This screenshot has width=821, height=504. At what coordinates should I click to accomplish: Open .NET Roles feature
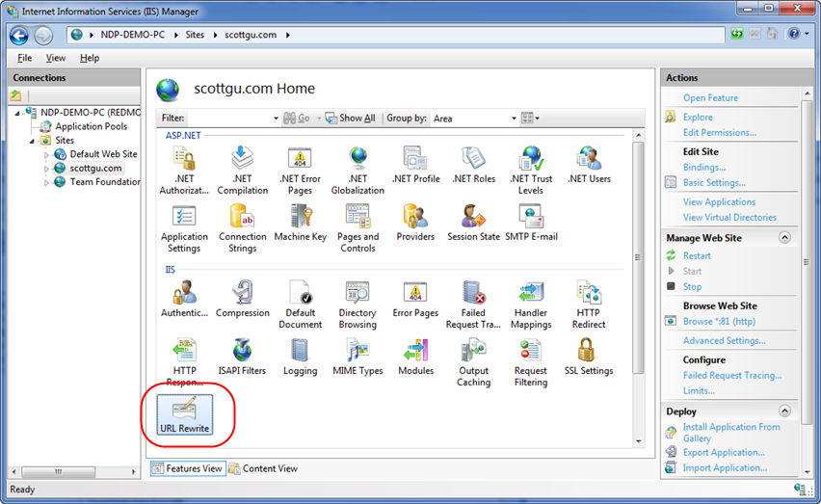[473, 165]
